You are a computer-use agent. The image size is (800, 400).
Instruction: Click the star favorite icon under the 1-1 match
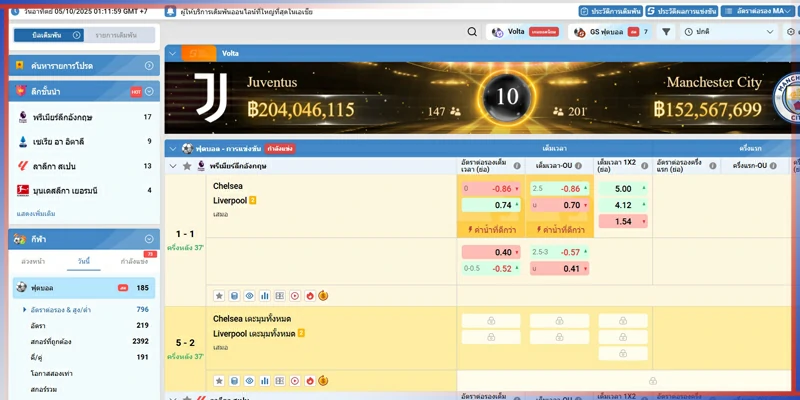pyautogui.click(x=219, y=296)
